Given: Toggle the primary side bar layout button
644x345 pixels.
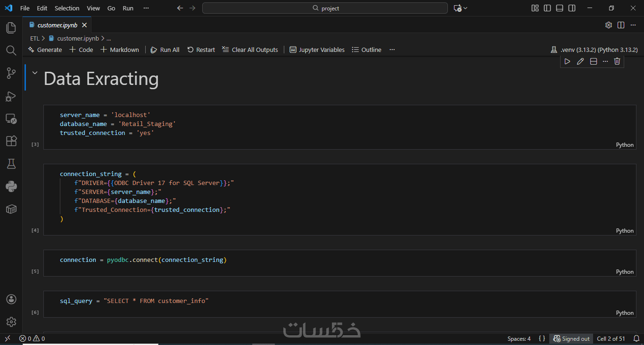Looking at the screenshot, I should 547,8.
